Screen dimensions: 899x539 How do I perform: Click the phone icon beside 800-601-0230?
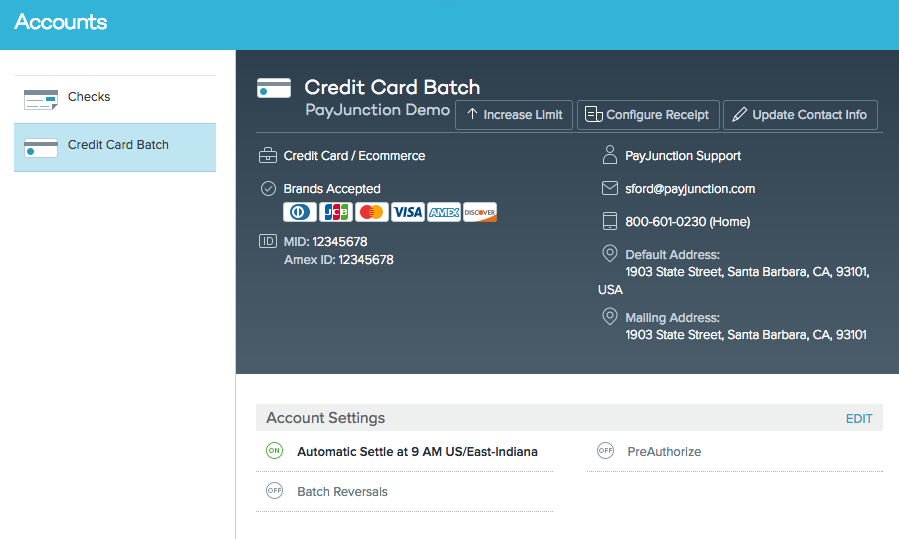[610, 221]
